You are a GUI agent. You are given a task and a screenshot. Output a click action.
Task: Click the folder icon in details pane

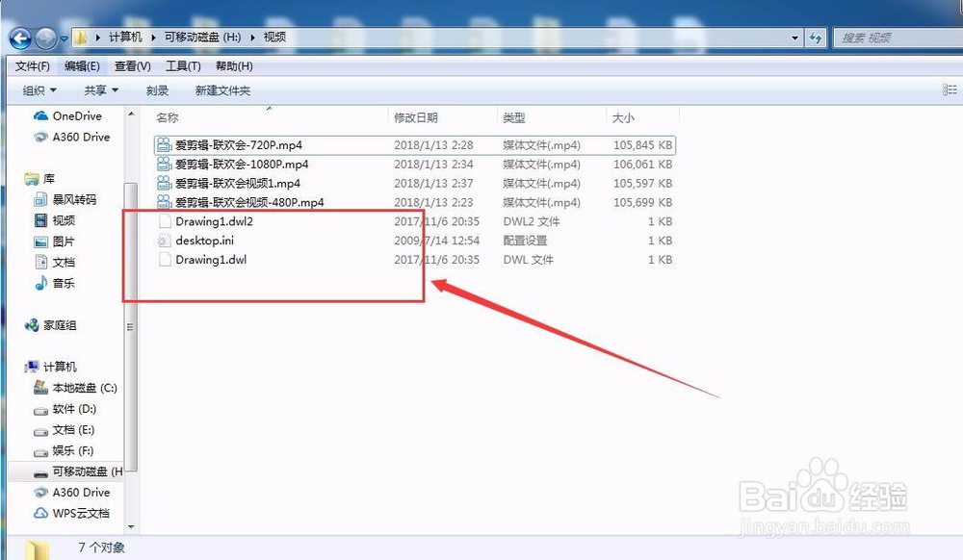click(37, 549)
